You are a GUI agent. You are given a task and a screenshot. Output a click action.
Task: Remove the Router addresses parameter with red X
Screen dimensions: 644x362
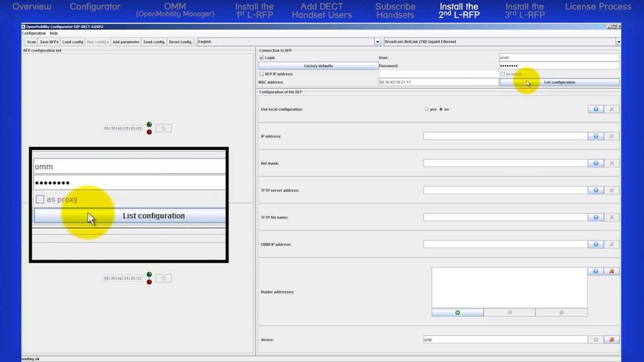612,271
